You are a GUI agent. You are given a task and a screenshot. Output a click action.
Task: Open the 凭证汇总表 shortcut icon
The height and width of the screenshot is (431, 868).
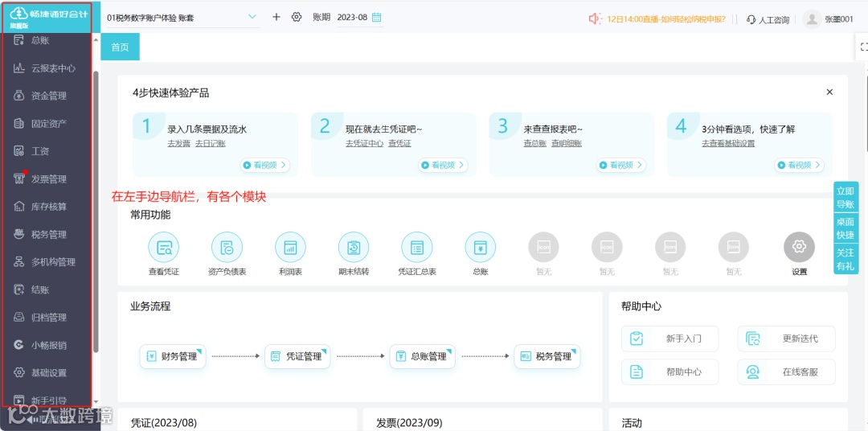[x=417, y=247]
